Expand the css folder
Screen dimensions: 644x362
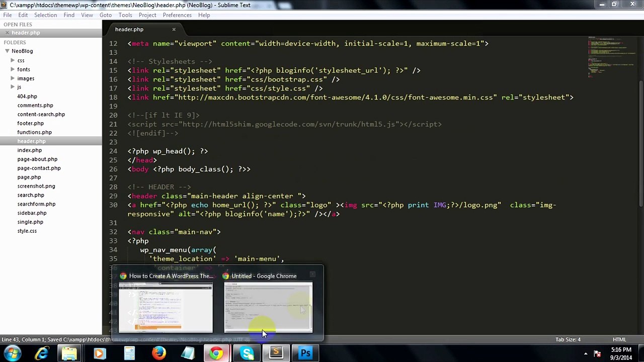pyautogui.click(x=13, y=60)
